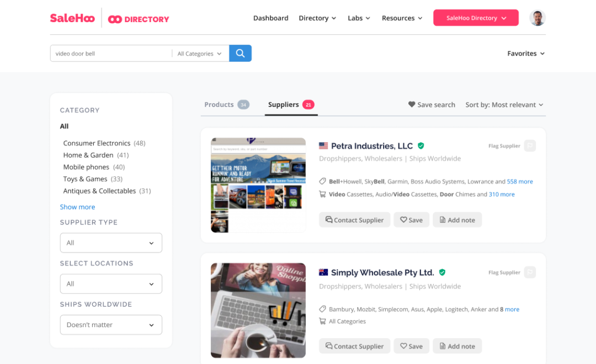Screen dimensions: 596x364
Task: Open the Ships Worldwide dropdown
Action: click(111, 325)
